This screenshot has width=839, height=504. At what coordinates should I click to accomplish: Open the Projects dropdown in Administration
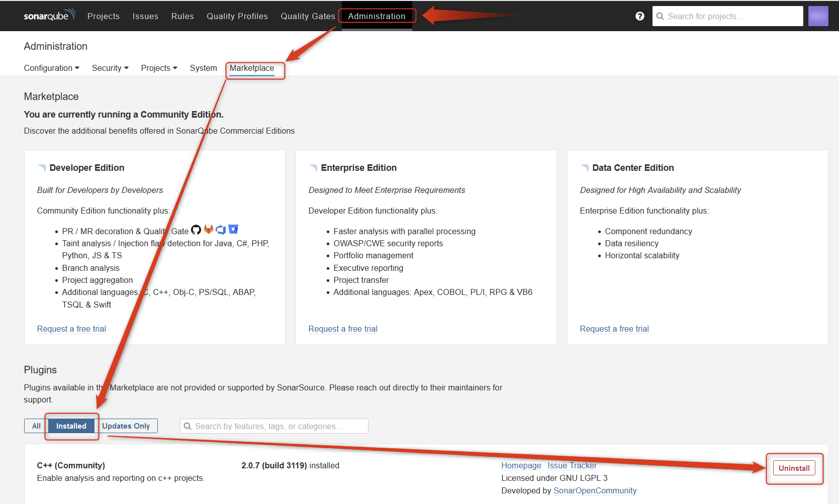click(158, 68)
